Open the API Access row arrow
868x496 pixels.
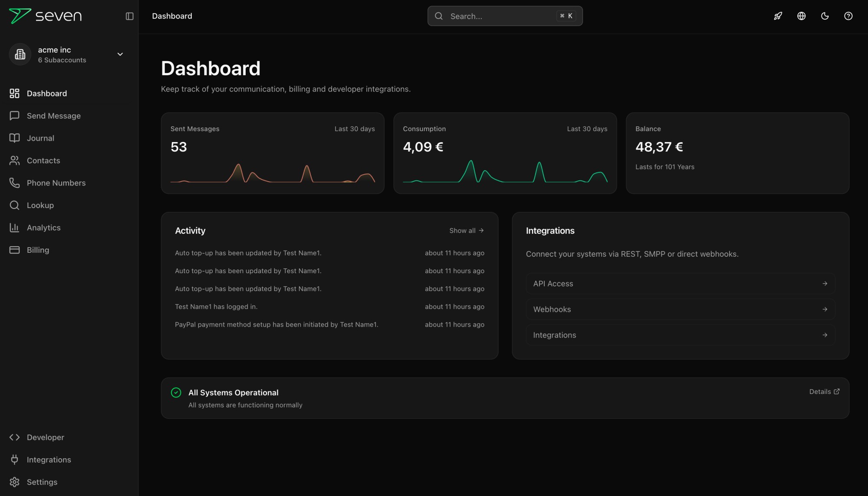pos(825,284)
